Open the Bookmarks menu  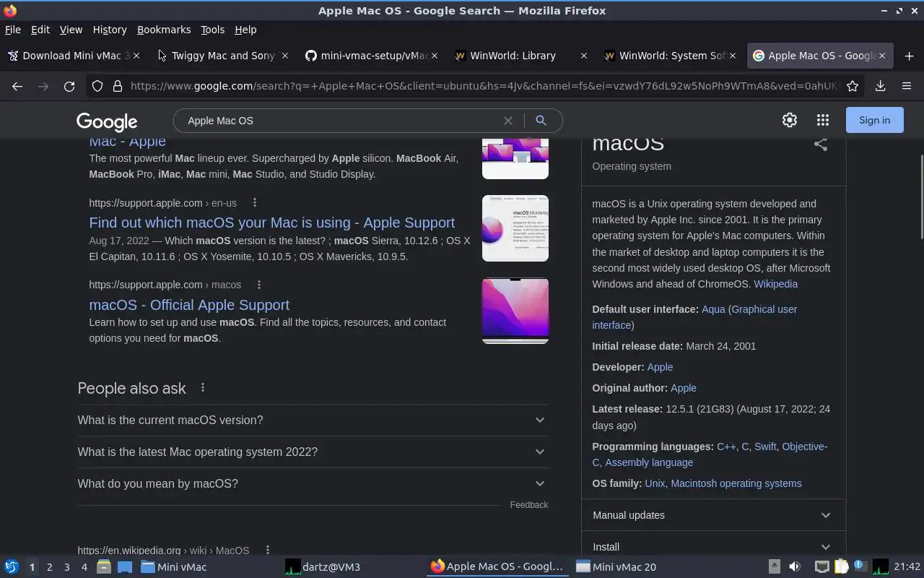[164, 30]
